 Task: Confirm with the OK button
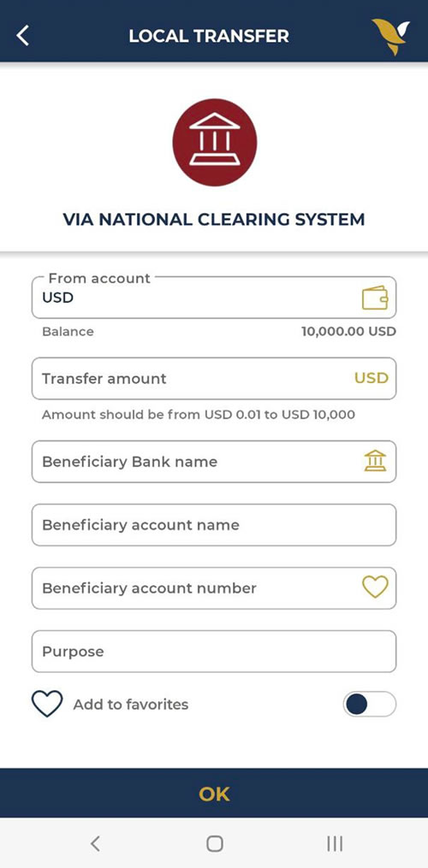tap(214, 794)
